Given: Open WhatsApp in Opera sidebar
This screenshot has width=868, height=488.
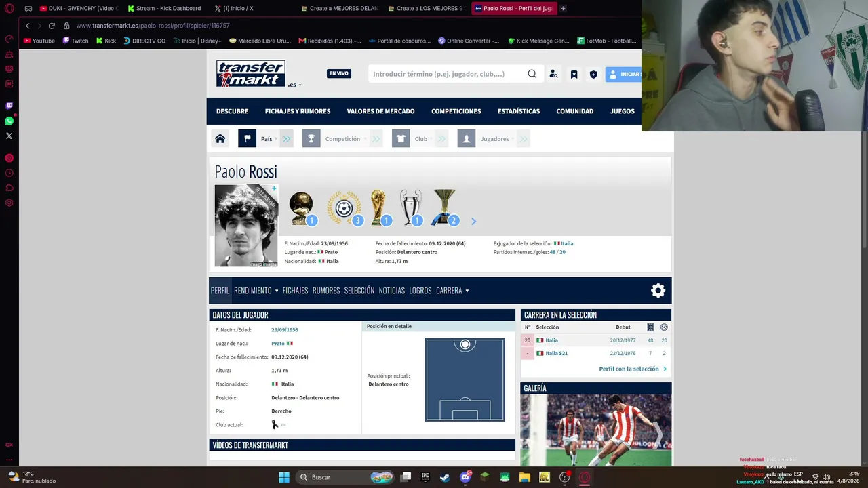Looking at the screenshot, I should [x=9, y=121].
